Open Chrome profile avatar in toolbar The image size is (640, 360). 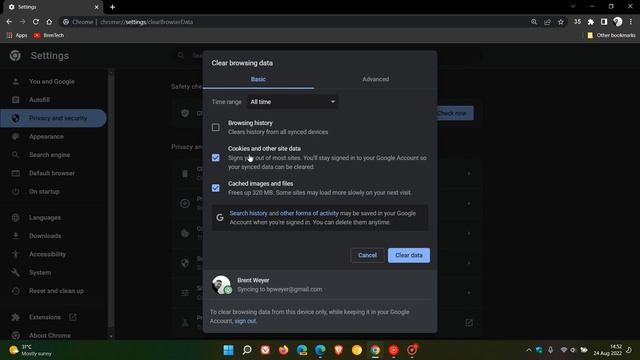point(618,22)
